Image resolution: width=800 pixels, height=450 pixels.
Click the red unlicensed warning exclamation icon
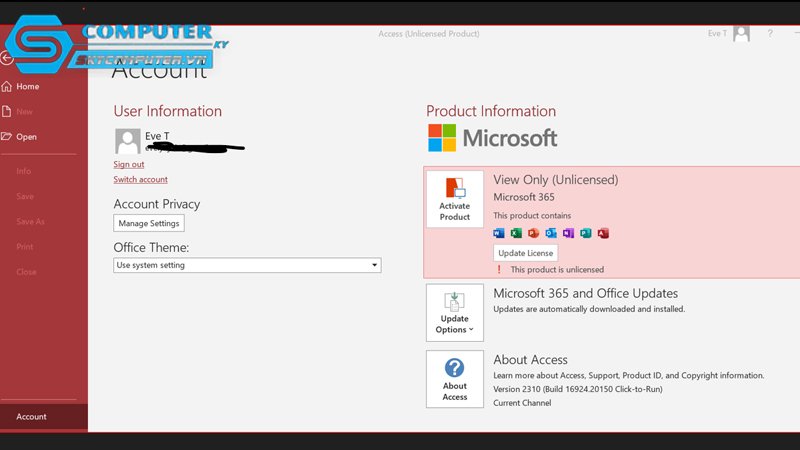499,269
